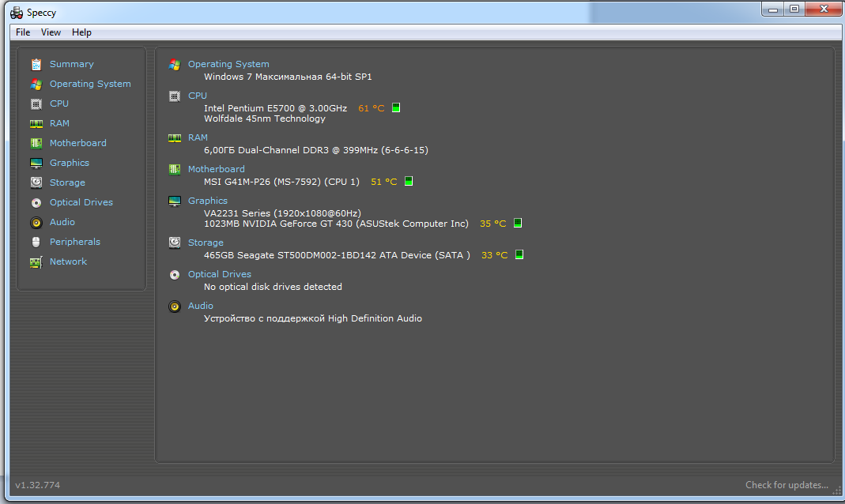Viewport: 845px width, 504px height.
Task: Click the RAM stick icon in sidebar
Action: (x=36, y=124)
